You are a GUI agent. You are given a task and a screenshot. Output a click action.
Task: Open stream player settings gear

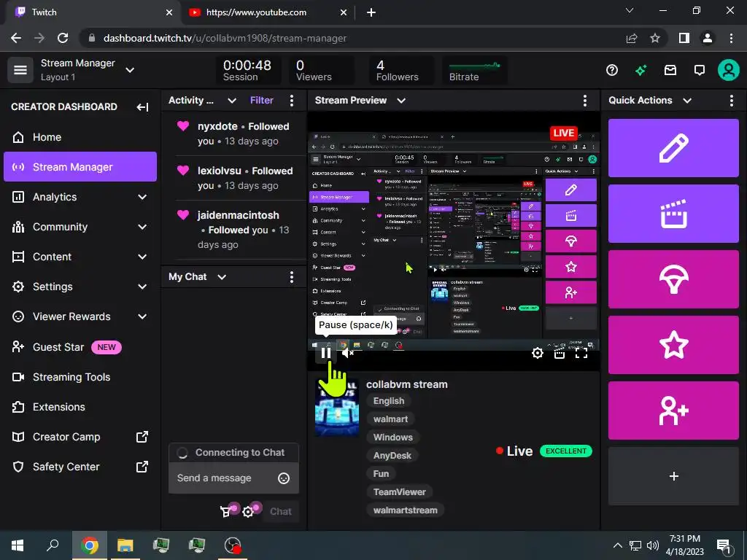coord(538,353)
